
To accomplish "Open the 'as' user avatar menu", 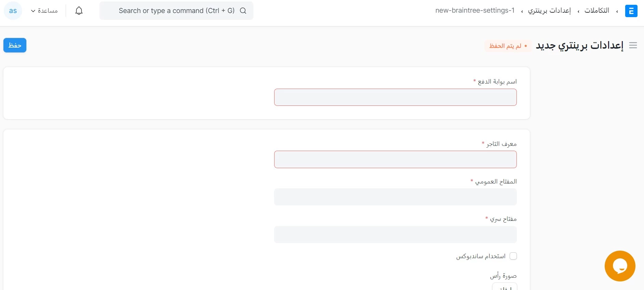I will pyautogui.click(x=13, y=11).
